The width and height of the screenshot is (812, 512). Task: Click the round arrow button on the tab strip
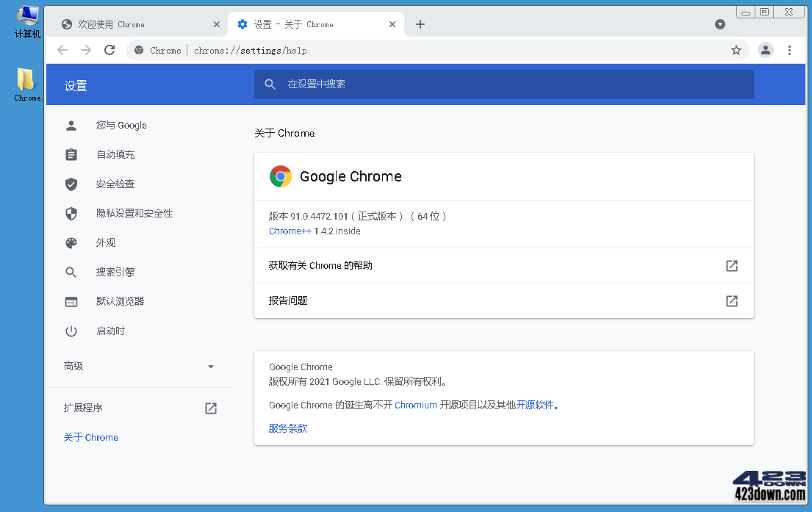click(720, 24)
